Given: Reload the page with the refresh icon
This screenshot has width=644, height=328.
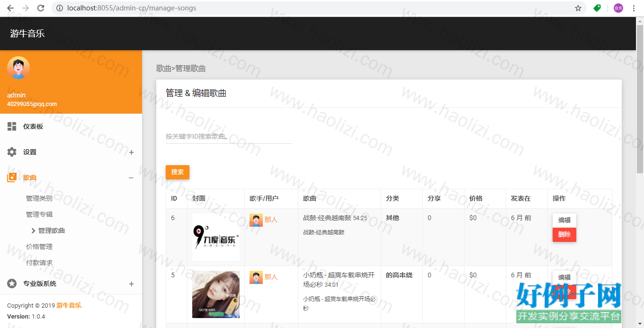Looking at the screenshot, I should point(41,8).
